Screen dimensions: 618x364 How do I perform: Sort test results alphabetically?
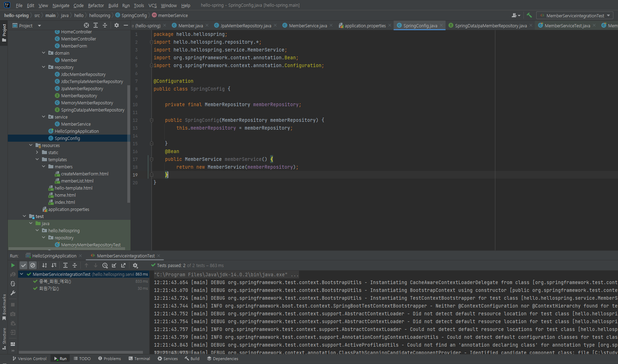44,265
